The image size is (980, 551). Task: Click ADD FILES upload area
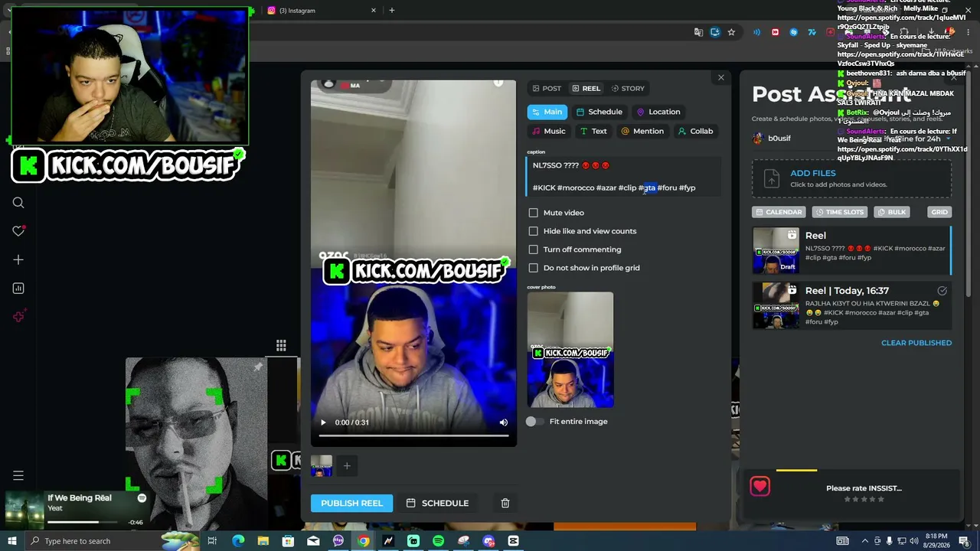click(x=851, y=178)
